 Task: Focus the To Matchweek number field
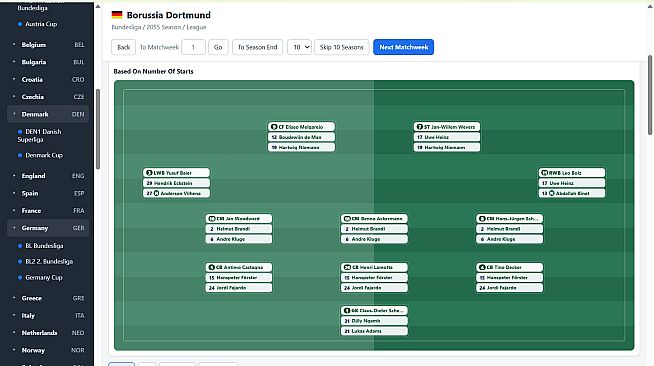pyautogui.click(x=194, y=47)
